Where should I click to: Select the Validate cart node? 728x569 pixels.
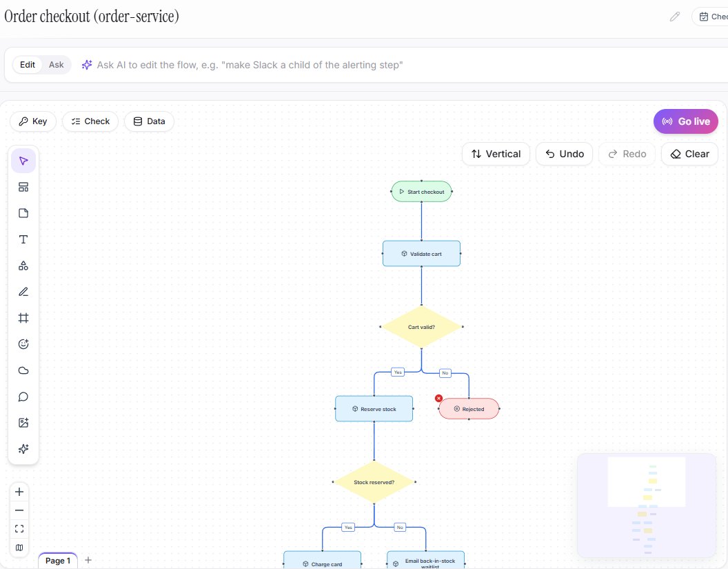coord(422,254)
